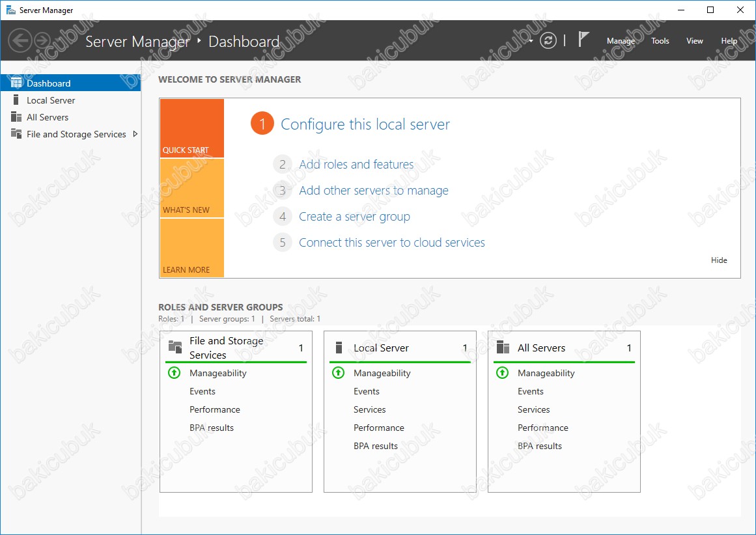Open BPA results in Local Server tile
Viewport: 756px width, 535px height.
[376, 446]
